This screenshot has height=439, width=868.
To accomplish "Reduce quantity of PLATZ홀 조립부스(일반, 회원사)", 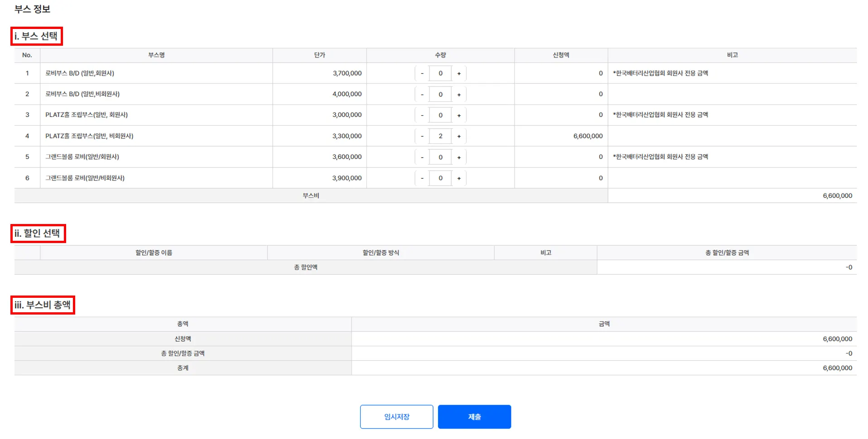I will coord(422,115).
